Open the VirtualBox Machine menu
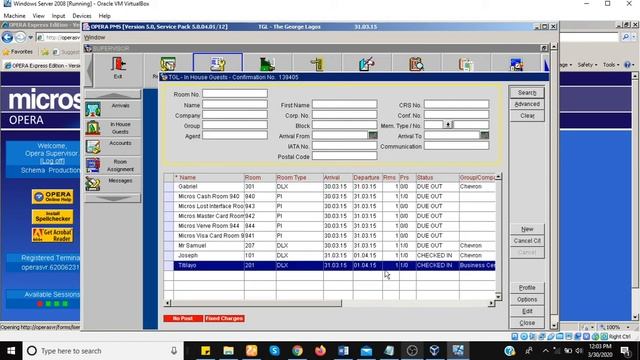This screenshot has height=360, width=640. click(x=14, y=16)
